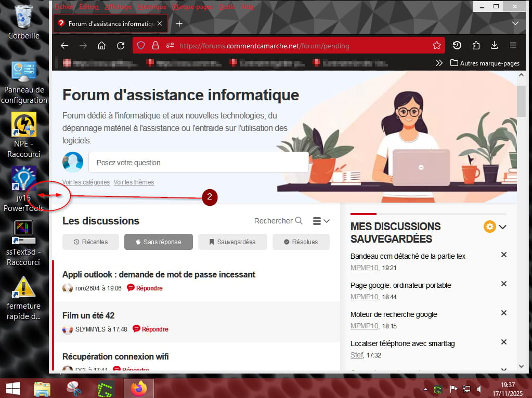Screen dimensions: 532x398
Task: Bookmark this page with the star icon
Action: click(436, 46)
